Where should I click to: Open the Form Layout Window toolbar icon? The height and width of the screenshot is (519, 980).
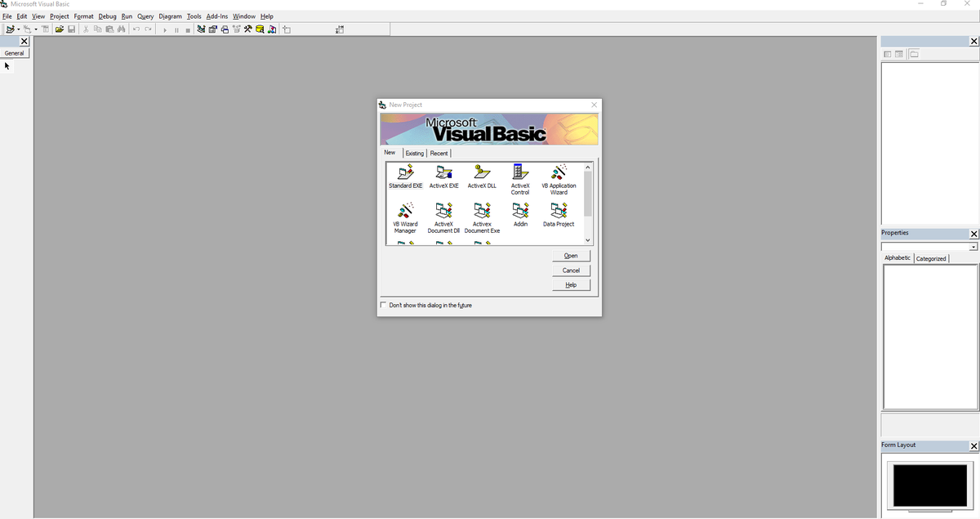point(224,29)
